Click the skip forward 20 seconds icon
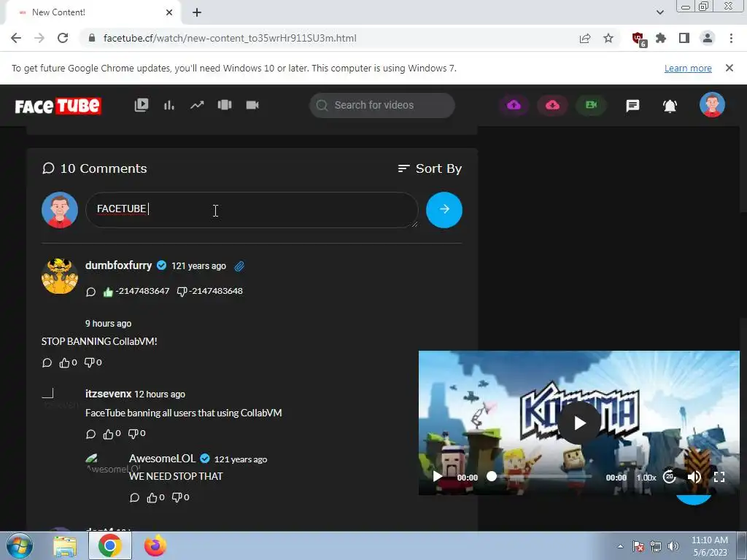 point(670,476)
